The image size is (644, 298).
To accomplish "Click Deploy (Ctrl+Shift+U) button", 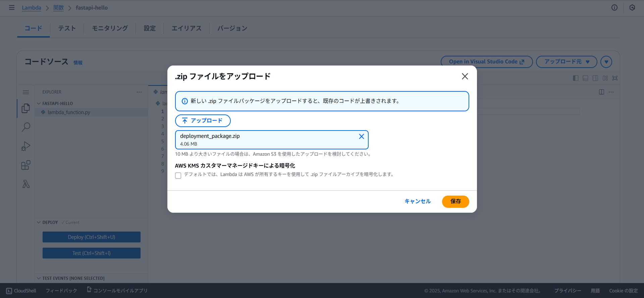I will coord(92,237).
